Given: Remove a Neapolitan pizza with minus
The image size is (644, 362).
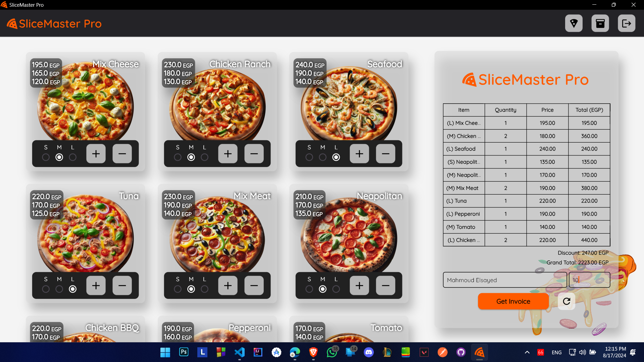Looking at the screenshot, I should 386,286.
